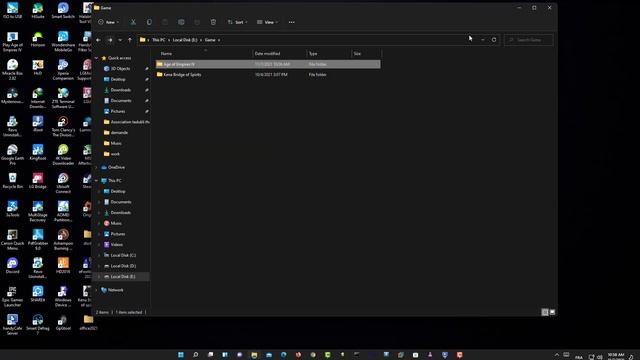Open the KingRoot desktop shortcut
The width and height of the screenshot is (640, 360).
[x=38, y=152]
